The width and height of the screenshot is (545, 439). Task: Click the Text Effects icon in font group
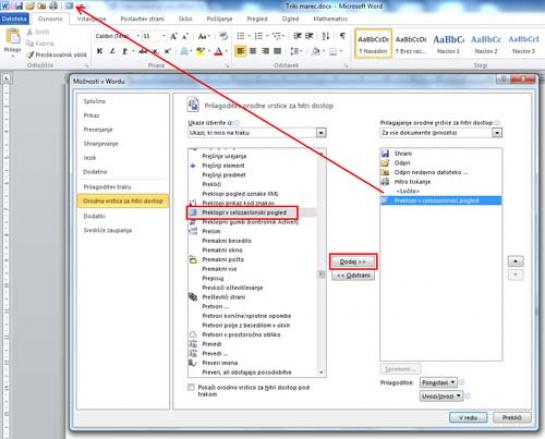click(x=184, y=51)
